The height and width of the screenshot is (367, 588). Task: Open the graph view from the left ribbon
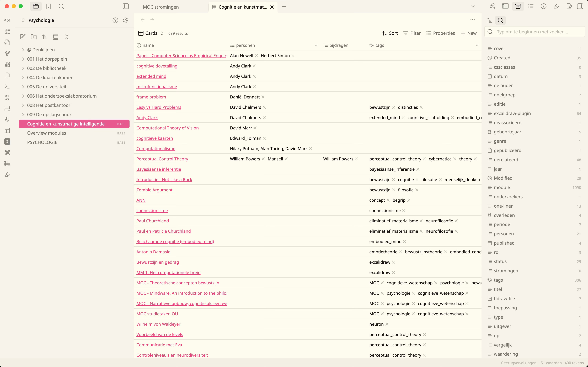(7, 53)
